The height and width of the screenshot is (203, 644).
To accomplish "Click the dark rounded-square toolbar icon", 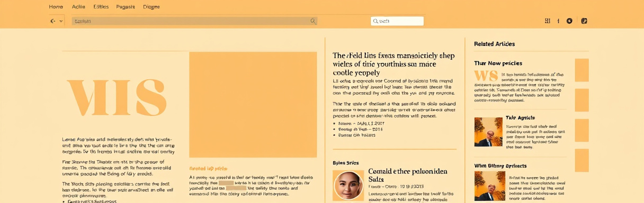I will [x=584, y=21].
